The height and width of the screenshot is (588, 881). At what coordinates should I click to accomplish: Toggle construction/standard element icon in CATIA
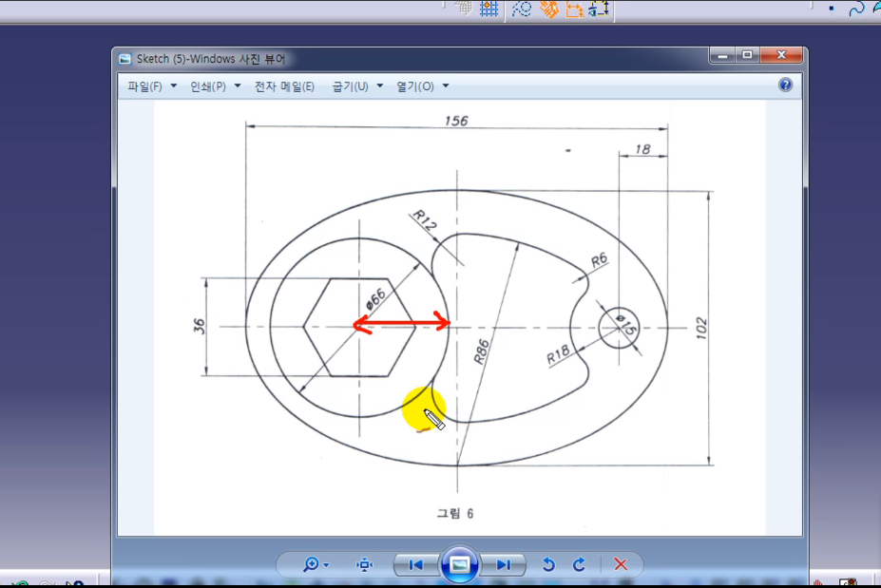pyautogui.click(x=522, y=9)
